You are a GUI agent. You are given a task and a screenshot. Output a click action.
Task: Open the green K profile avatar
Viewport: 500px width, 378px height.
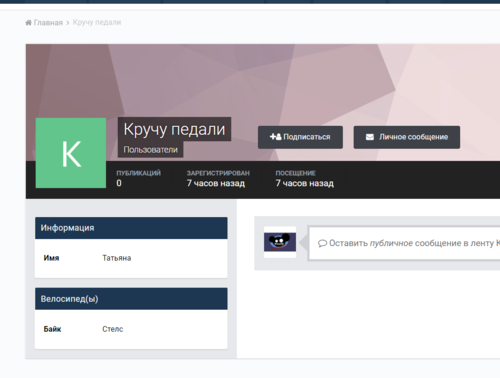tap(71, 153)
